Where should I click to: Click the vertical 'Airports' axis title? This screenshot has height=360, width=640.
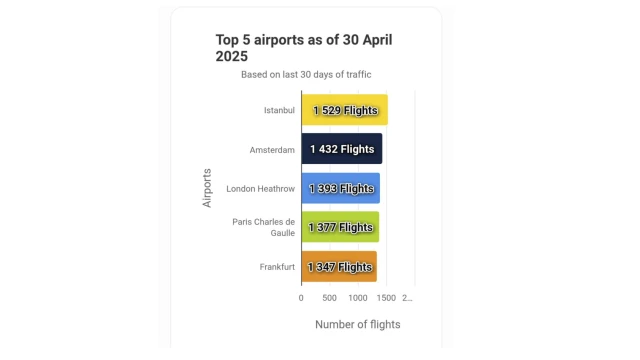(207, 188)
